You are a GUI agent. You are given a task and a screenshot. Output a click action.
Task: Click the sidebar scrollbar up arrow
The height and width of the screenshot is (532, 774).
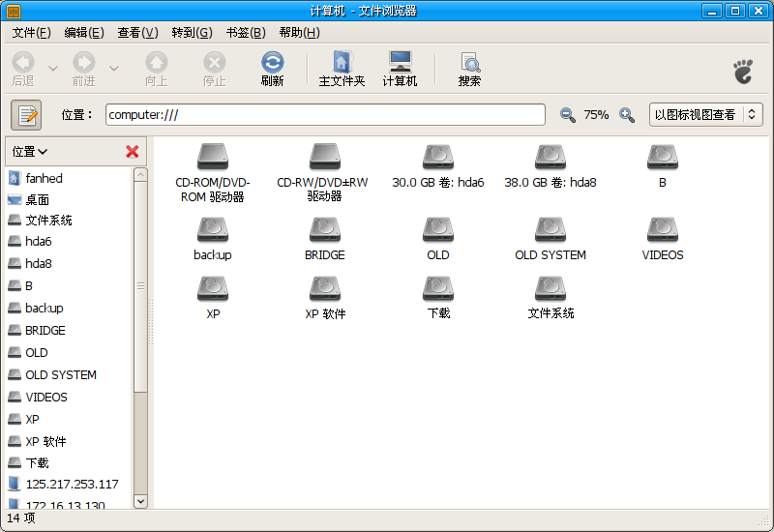point(140,175)
